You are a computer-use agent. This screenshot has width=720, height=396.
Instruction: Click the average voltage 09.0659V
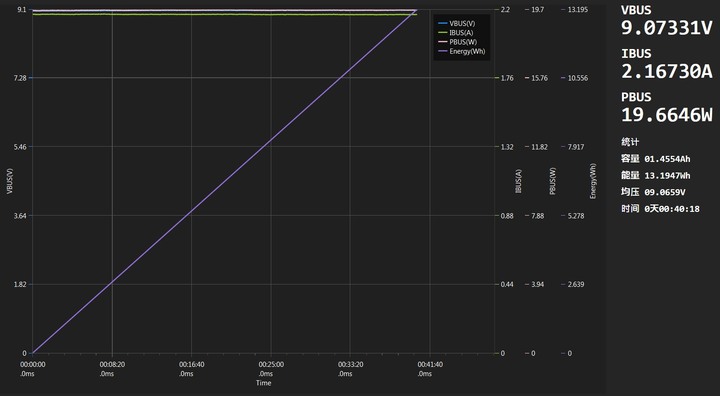[x=665, y=192]
